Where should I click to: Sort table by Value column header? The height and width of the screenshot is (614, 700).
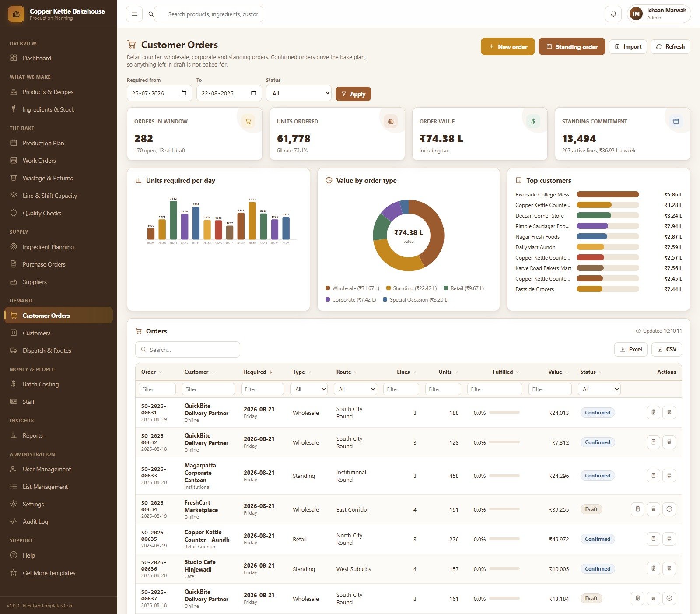558,372
